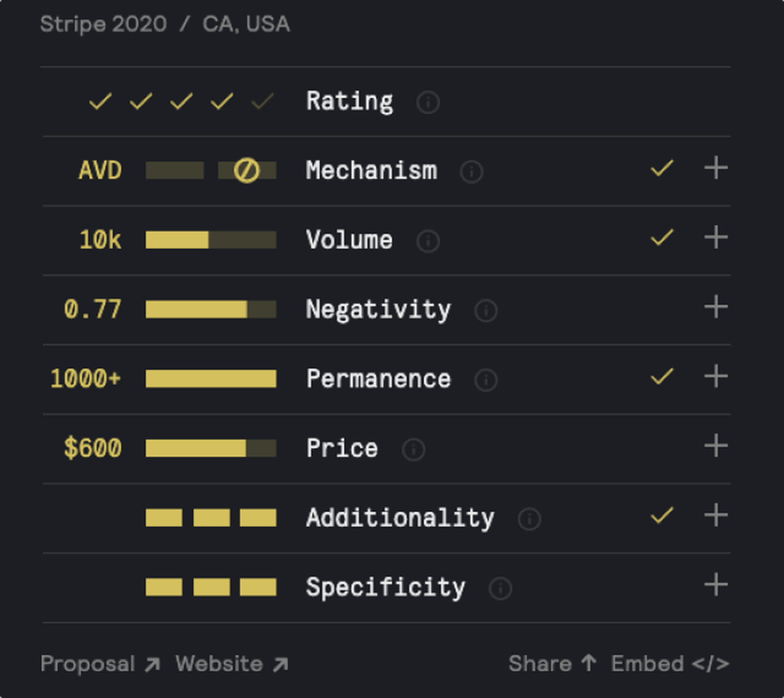Open the Mechanism info tooltip
Image resolution: width=784 pixels, height=698 pixels.
pos(471,171)
